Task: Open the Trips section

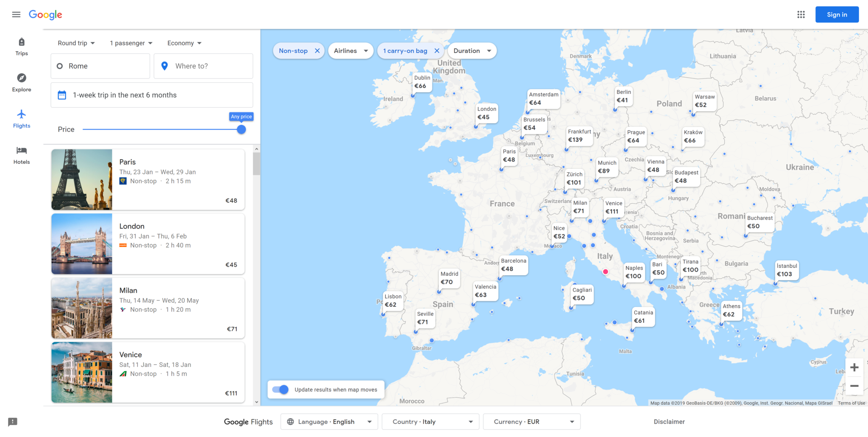Action: coord(22,47)
